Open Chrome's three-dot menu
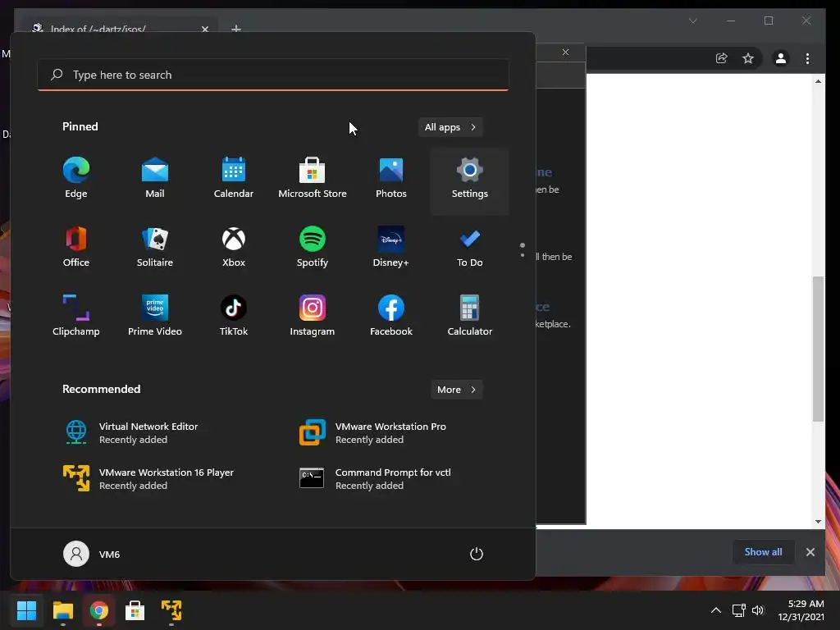This screenshot has height=630, width=840. [807, 58]
